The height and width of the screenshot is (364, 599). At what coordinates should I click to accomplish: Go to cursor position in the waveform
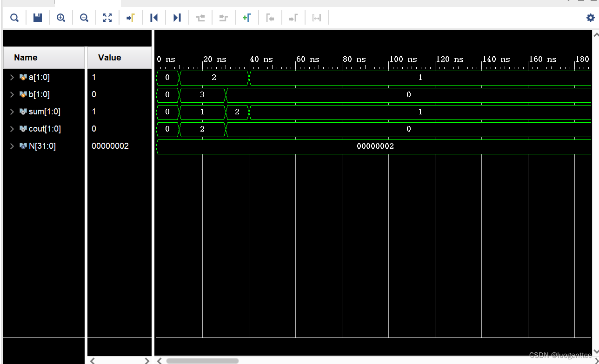click(x=131, y=17)
